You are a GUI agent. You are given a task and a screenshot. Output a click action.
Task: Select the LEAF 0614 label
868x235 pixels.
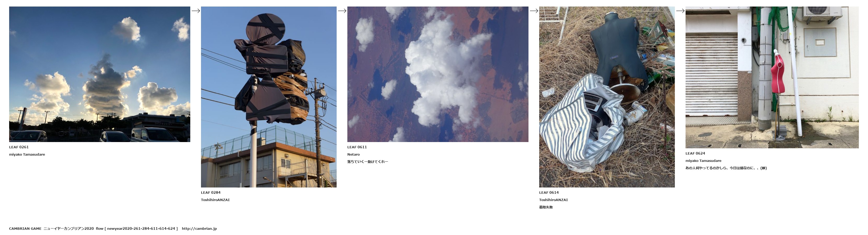pyautogui.click(x=549, y=193)
